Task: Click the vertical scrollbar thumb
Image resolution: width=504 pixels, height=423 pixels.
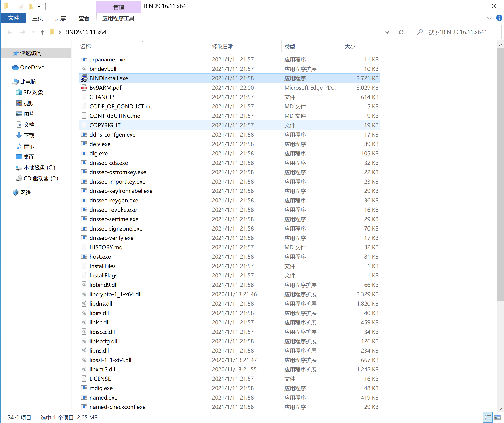Action: [x=500, y=174]
